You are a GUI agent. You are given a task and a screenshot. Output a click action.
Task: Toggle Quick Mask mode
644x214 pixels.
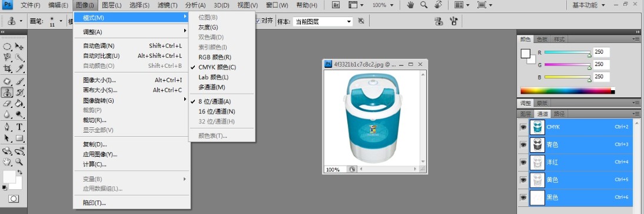click(x=14, y=199)
